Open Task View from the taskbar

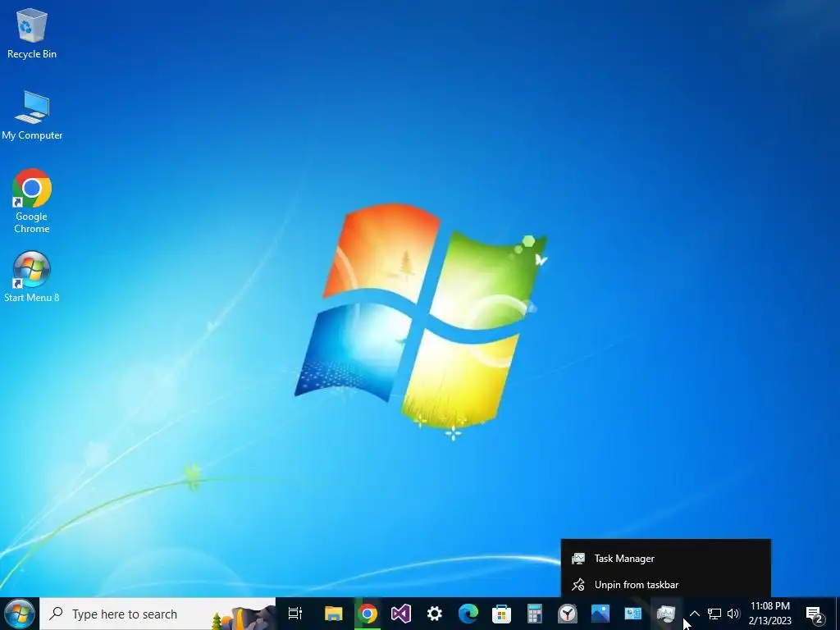[x=294, y=614]
